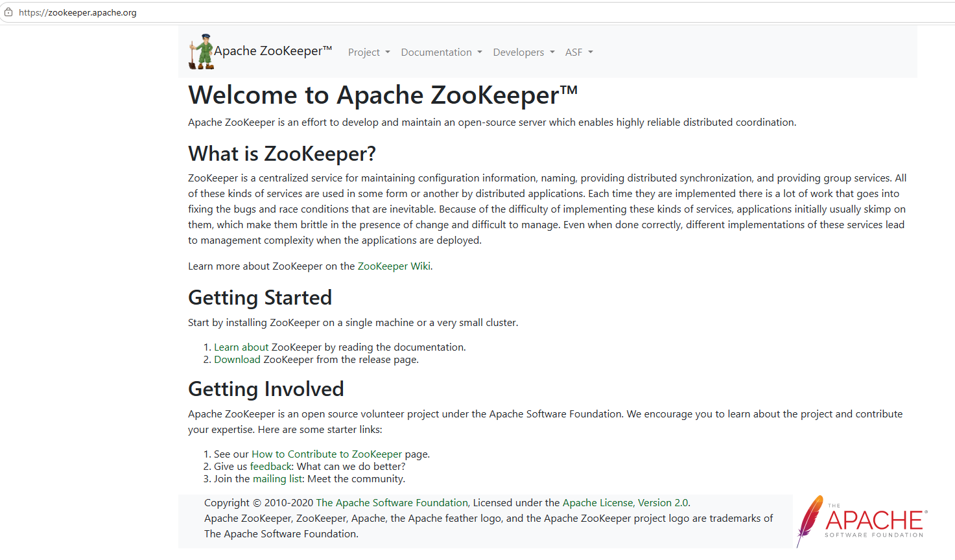Click the 'Welcome to Apache ZooKeeper' heading
Viewport: 955px width, 560px height.
(383, 95)
